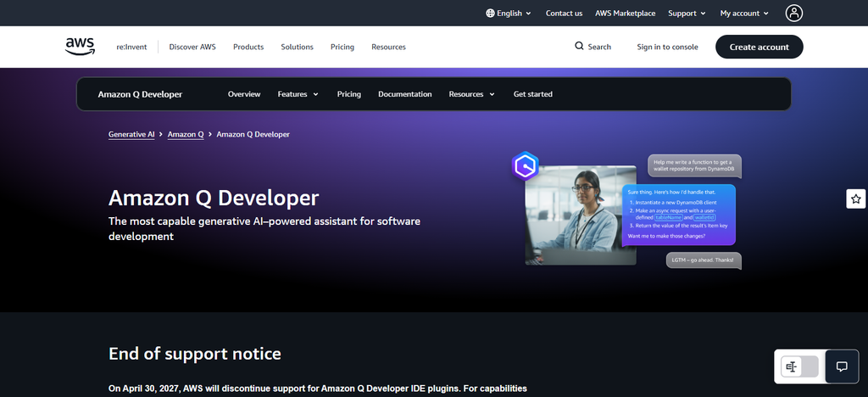Follow the Amazon Q breadcrumb link
868x397 pixels.
[186, 135]
